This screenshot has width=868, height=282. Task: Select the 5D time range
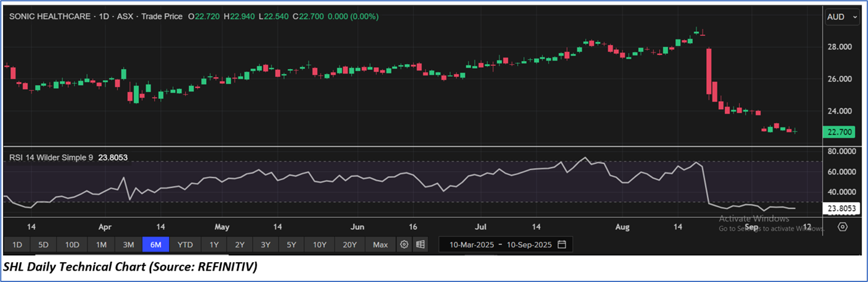[x=44, y=244]
